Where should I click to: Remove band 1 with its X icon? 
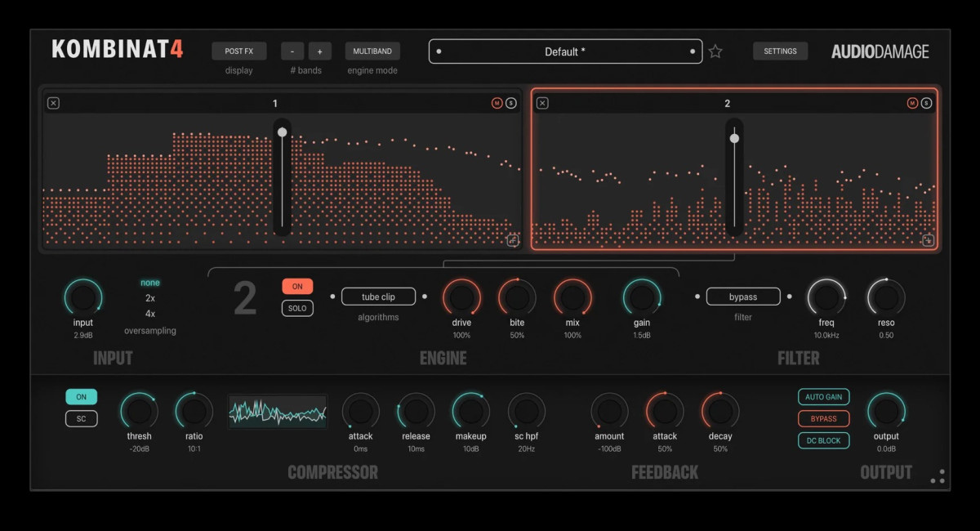tap(53, 103)
